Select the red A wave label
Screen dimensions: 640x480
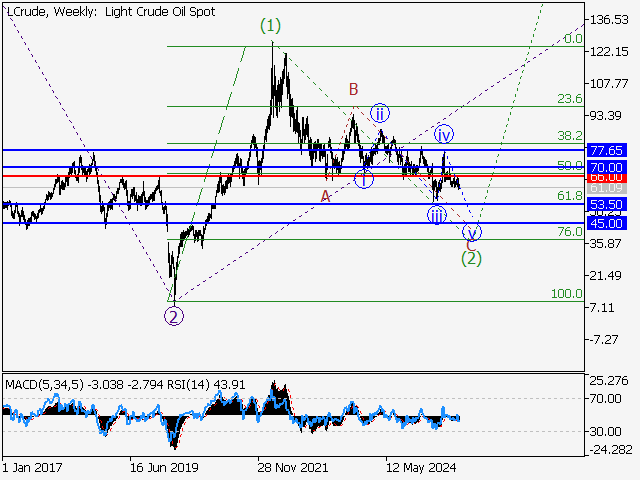coord(326,195)
